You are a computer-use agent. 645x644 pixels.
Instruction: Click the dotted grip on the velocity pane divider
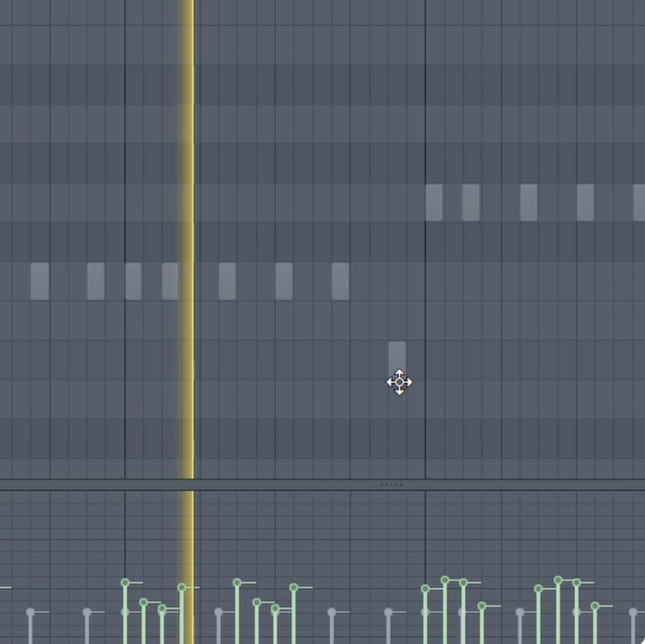coord(391,485)
